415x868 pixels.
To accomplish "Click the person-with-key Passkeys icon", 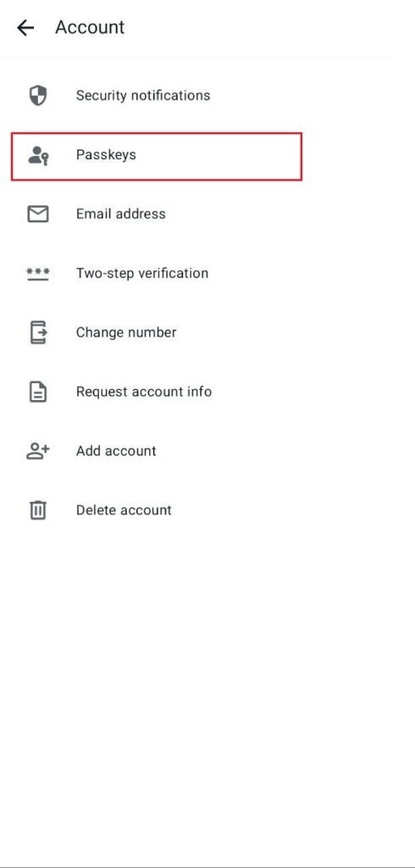I will pyautogui.click(x=38, y=156).
